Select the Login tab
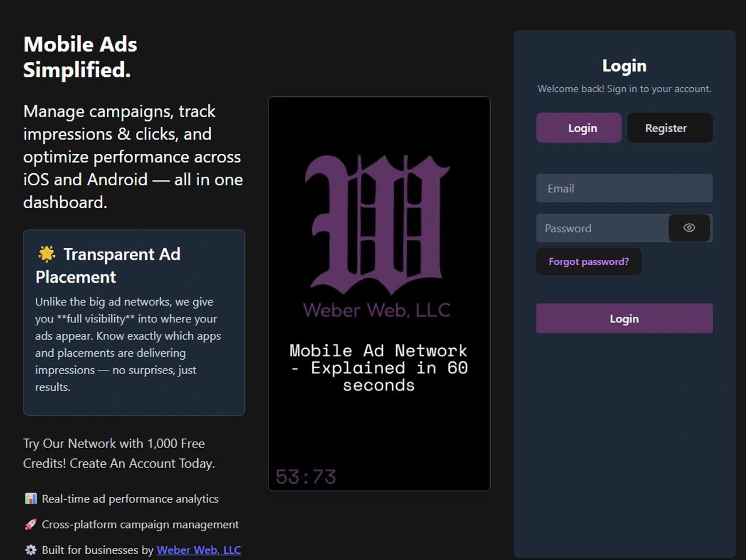This screenshot has width=746, height=560. 578,128
